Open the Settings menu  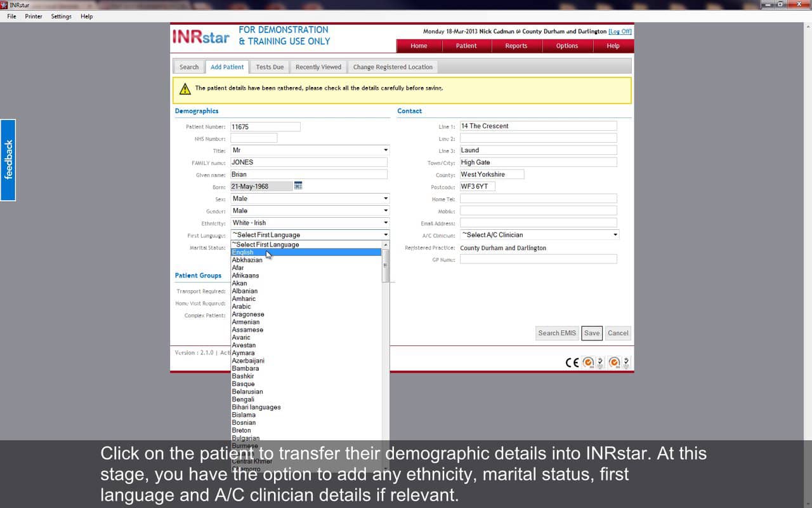point(61,17)
